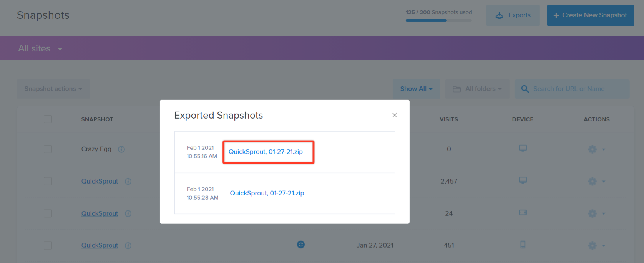The image size is (644, 263).
Task: Download the 10:55:28 AM QuickSprout zip
Action: [x=267, y=193]
